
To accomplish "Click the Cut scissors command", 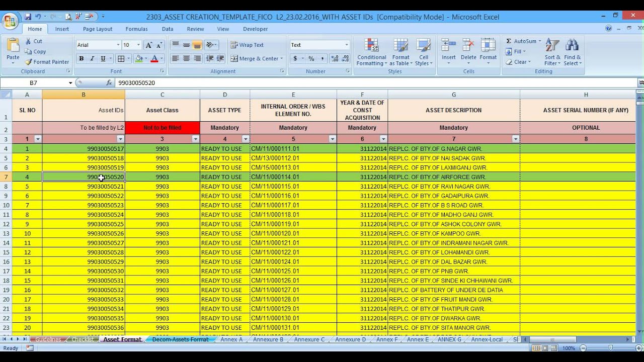I will point(34,41).
